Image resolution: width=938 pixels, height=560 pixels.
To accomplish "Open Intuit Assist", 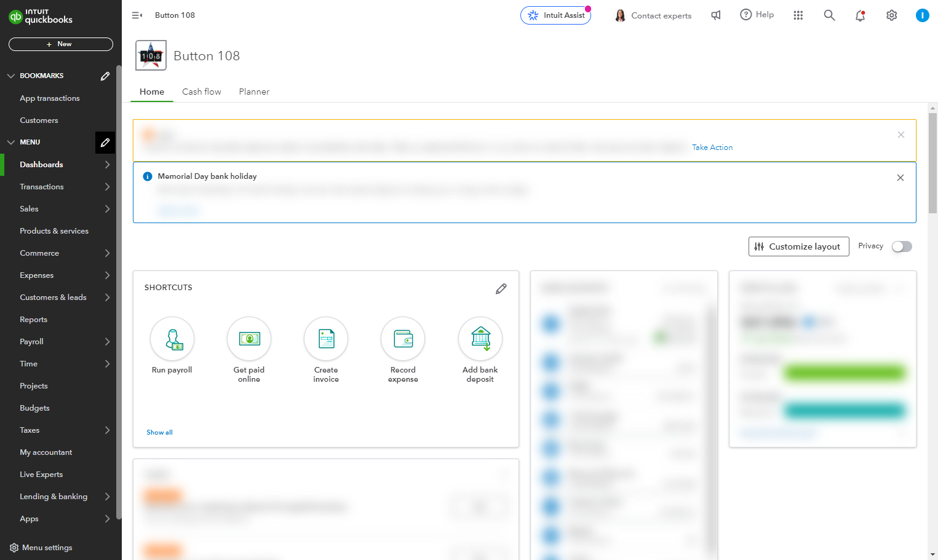I will 555,15.
